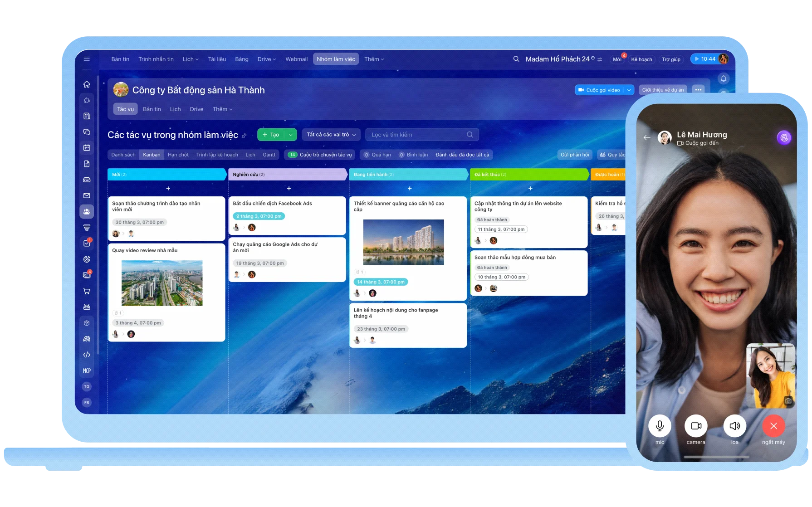Screen dimensions: 812x507
Task: Open the arrow next to the Tạo button
Action: tap(291, 135)
